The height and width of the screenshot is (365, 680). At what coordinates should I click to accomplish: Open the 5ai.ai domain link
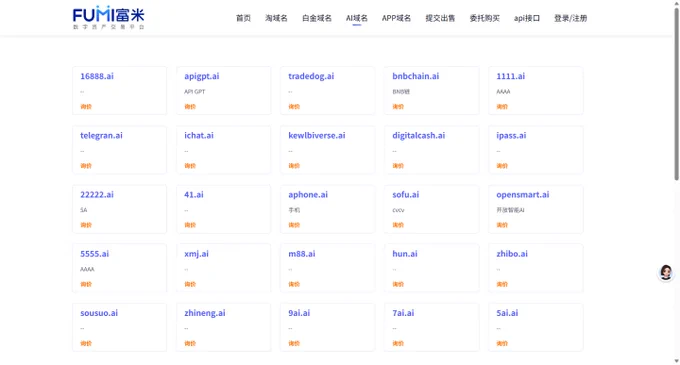(x=507, y=313)
